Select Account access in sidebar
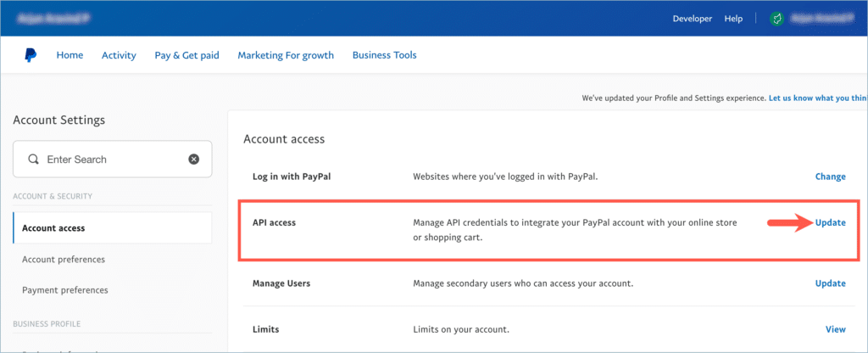The height and width of the screenshot is (353, 868). tap(53, 227)
